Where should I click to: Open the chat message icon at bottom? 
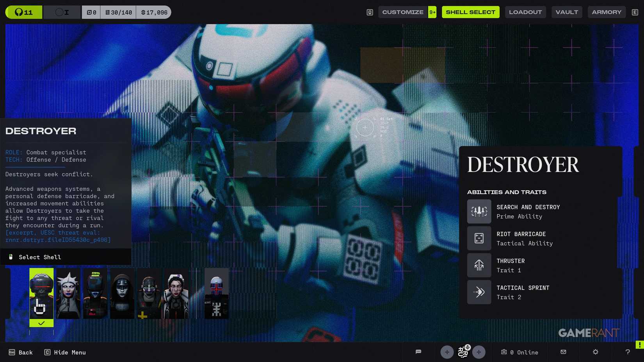pos(419,352)
